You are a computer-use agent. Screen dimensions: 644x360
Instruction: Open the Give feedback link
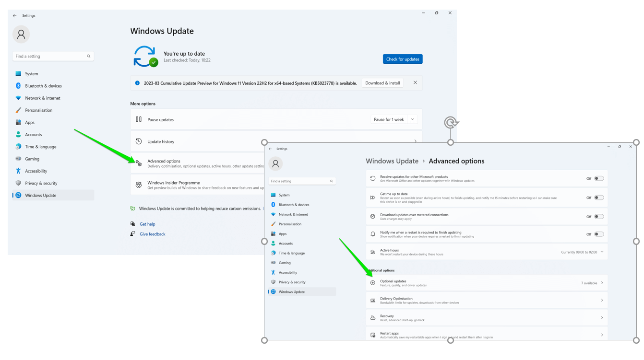pos(153,234)
